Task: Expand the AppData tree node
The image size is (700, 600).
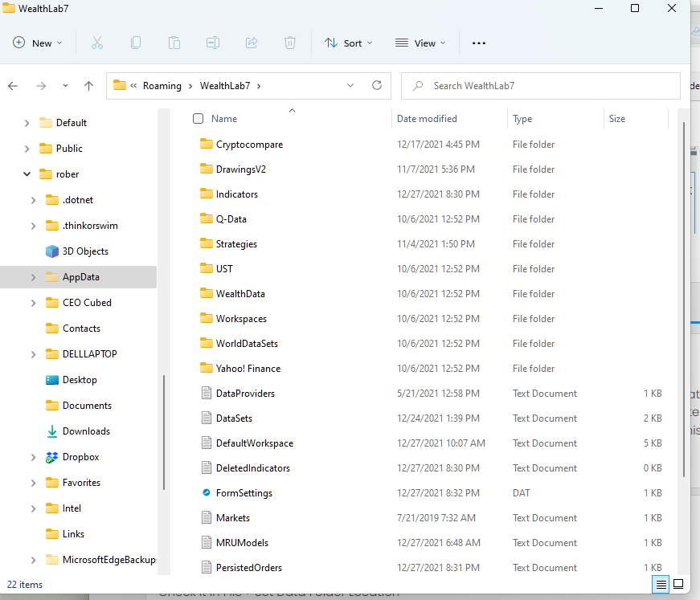Action: click(x=33, y=277)
